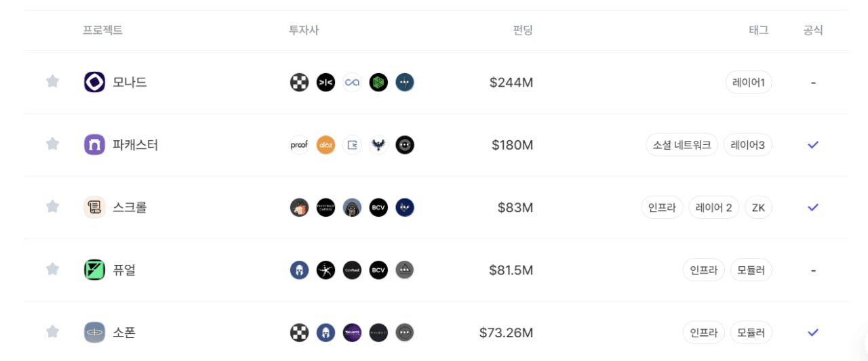Select the 소셜 네트워크 tag
This screenshot has height=361, width=868.
[x=682, y=145]
